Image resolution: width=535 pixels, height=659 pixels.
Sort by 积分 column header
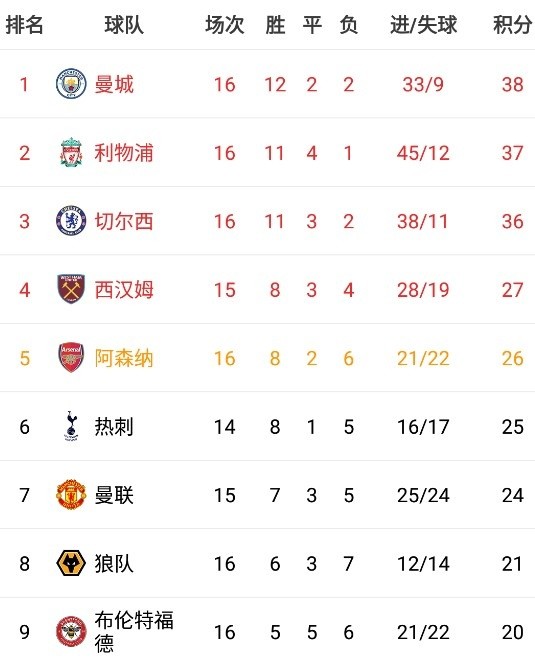512,25
